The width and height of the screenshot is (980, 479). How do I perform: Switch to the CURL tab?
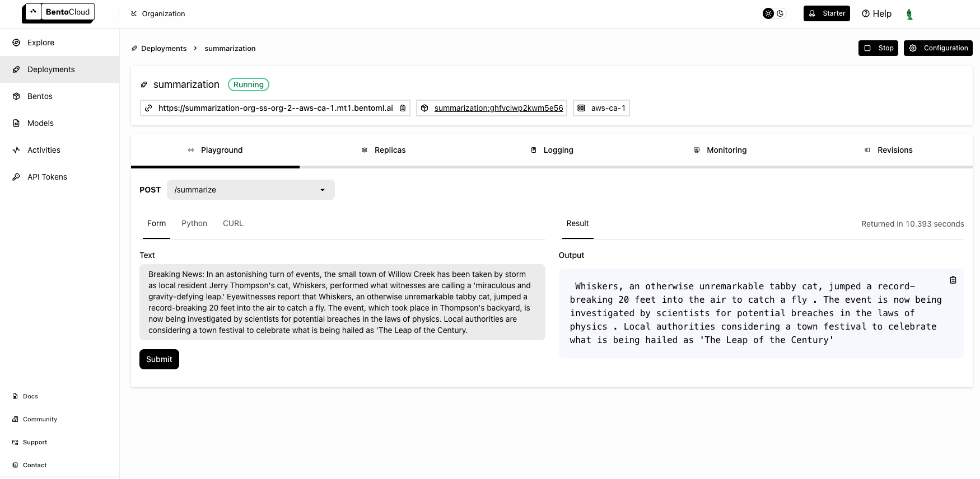tap(233, 223)
